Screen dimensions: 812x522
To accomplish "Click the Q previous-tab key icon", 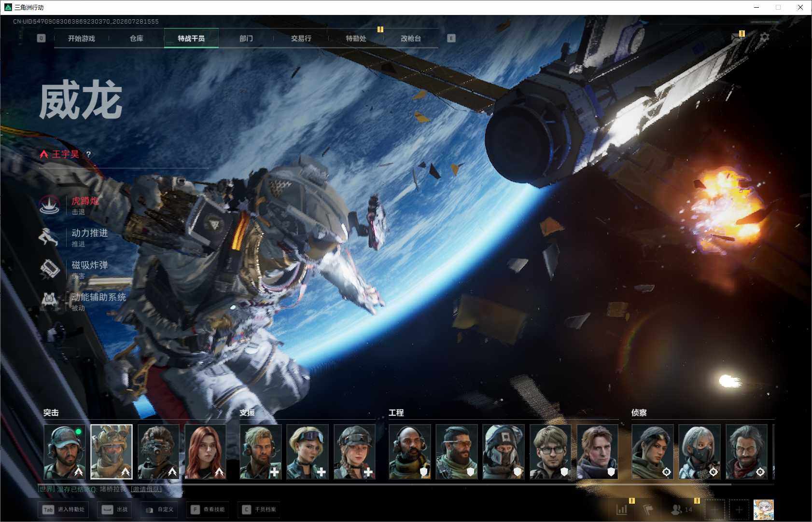I will click(42, 38).
